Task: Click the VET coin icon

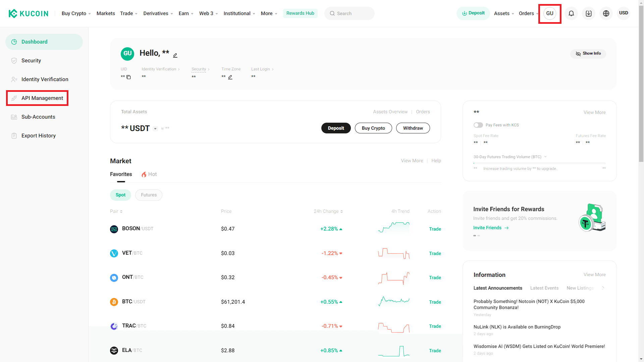Action: [x=114, y=253]
